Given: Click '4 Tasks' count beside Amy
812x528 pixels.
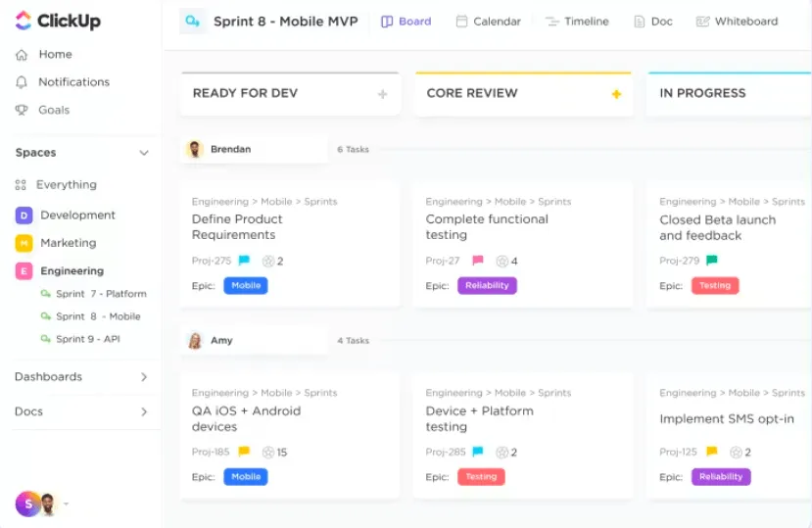Looking at the screenshot, I should click(354, 341).
